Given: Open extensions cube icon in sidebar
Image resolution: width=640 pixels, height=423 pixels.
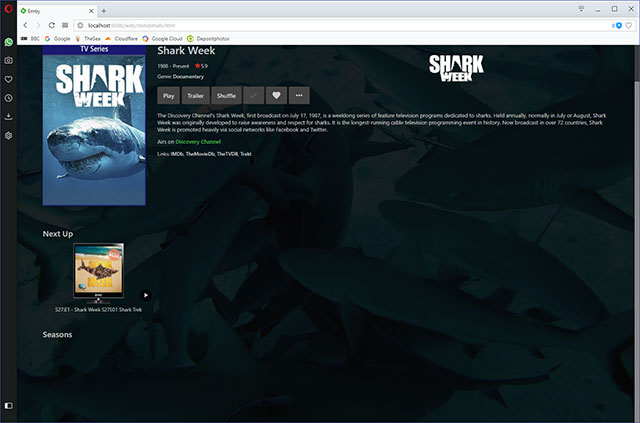Looking at the screenshot, I should coord(9,136).
